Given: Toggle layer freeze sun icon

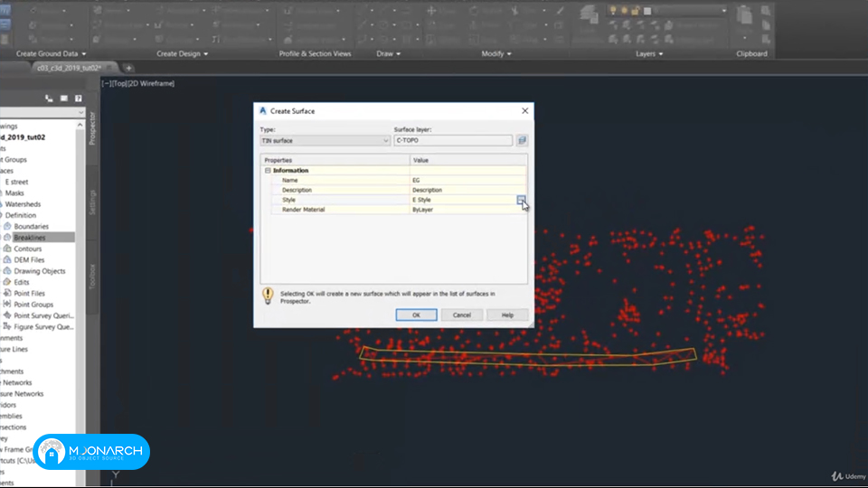Looking at the screenshot, I should (x=625, y=11).
